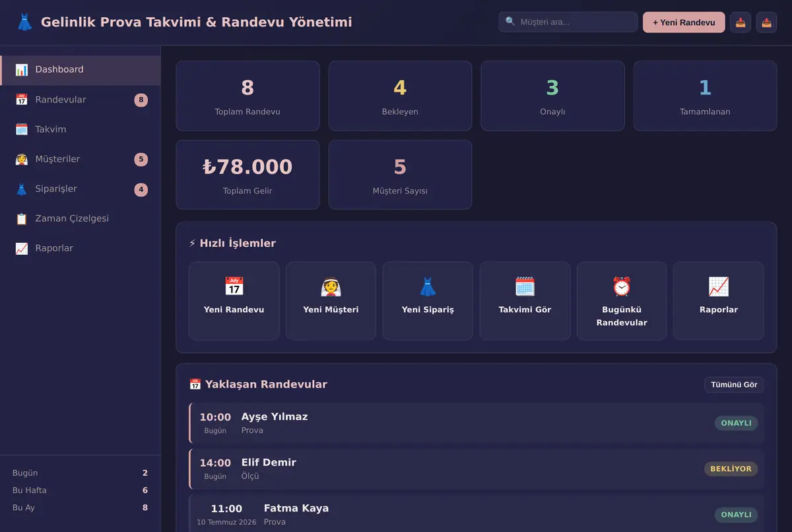Open the Yeni Müşteri quick action card
Screen dimensions: 792x532
click(x=331, y=301)
